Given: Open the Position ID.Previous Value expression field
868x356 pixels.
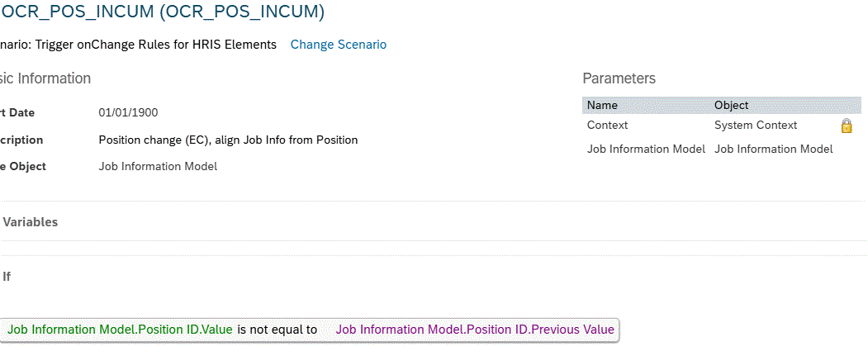Looking at the screenshot, I should pos(475,330).
